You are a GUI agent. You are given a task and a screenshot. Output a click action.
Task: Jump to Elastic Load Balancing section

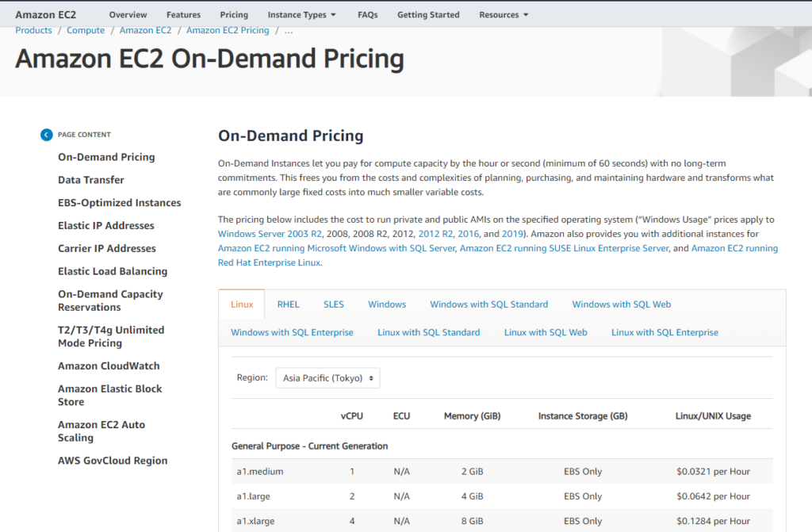click(x=113, y=271)
